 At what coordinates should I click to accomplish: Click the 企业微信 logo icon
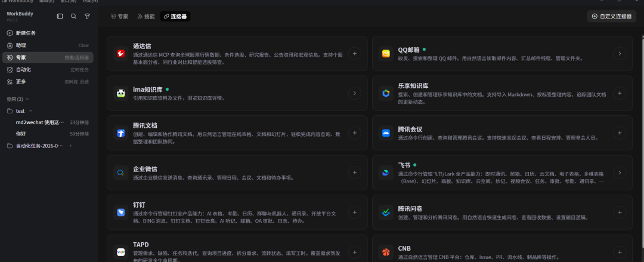point(120,172)
